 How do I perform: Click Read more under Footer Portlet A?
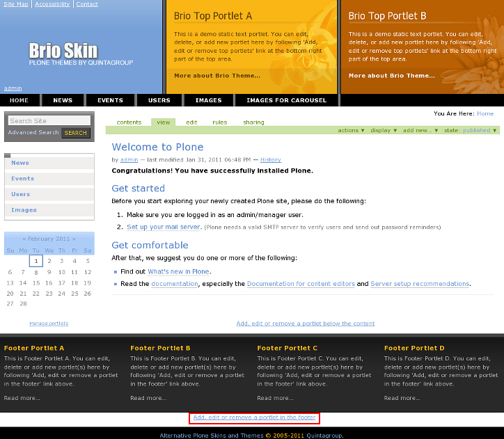click(22, 398)
